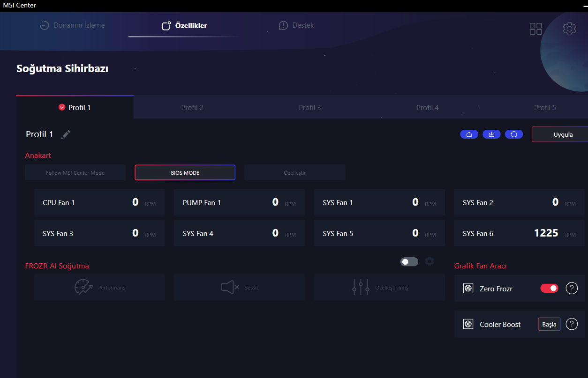Click the Uygula apply button
Screen dimensions: 588x378
click(560, 134)
